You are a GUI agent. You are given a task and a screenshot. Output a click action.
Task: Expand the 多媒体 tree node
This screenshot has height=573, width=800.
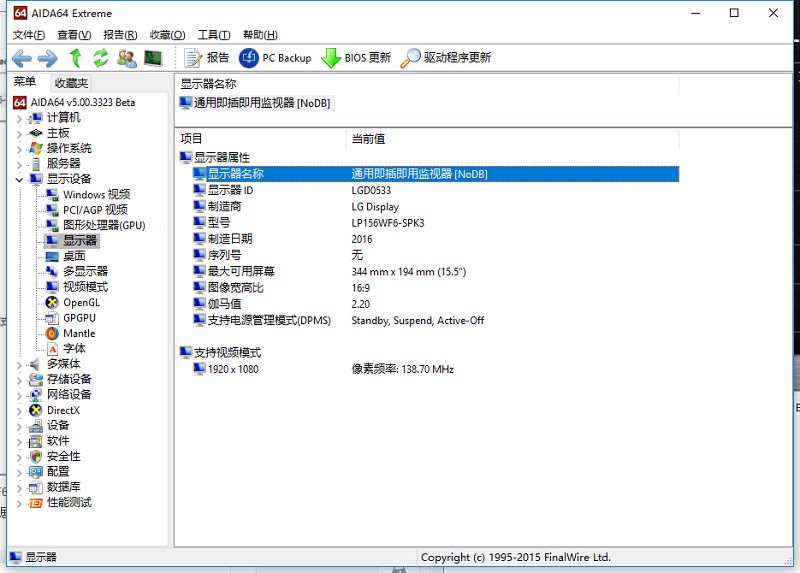(19, 365)
